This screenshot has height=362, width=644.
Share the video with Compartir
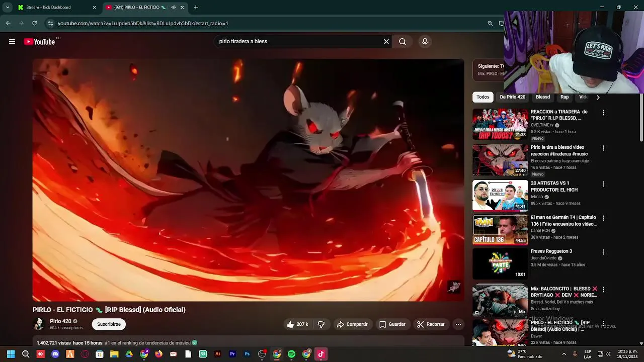[353, 324]
